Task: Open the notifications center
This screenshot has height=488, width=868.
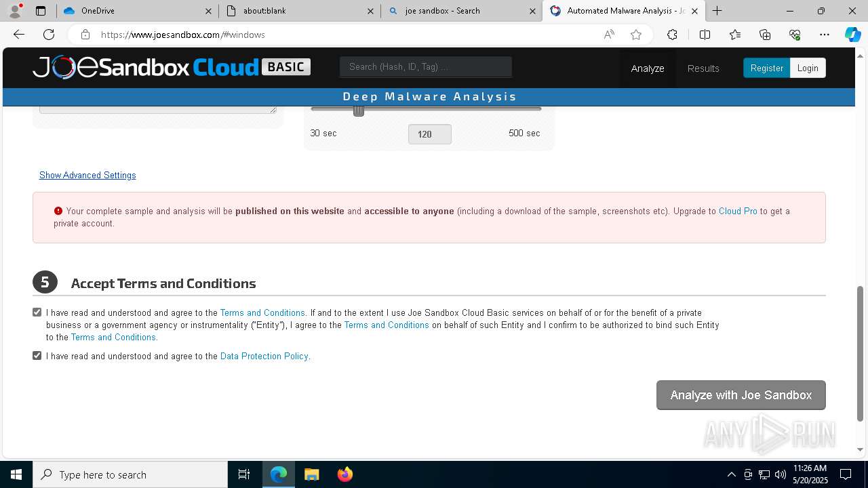Action: 846,474
